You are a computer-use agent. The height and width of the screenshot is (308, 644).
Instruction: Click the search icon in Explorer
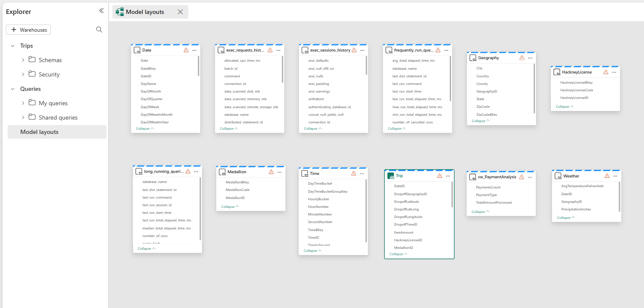[99, 30]
